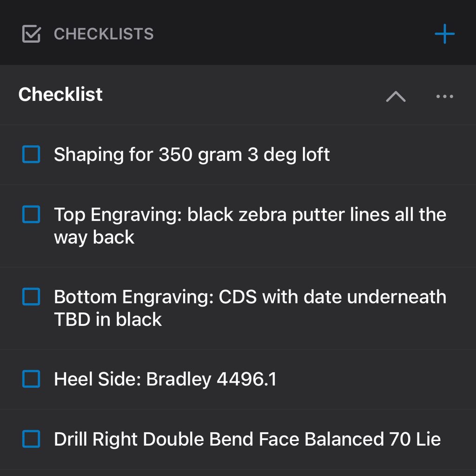Image resolution: width=476 pixels, height=476 pixels.
Task: Tap 'TBD in black' line of Bottom Engraving
Action: (x=108, y=319)
